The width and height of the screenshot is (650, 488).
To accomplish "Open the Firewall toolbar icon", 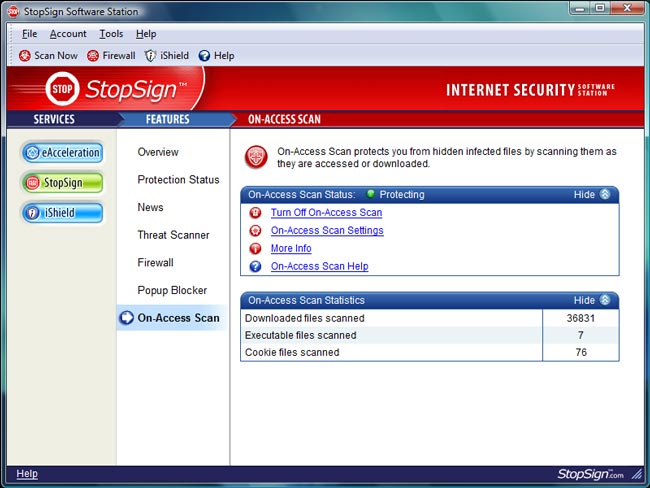I will pyautogui.click(x=93, y=56).
